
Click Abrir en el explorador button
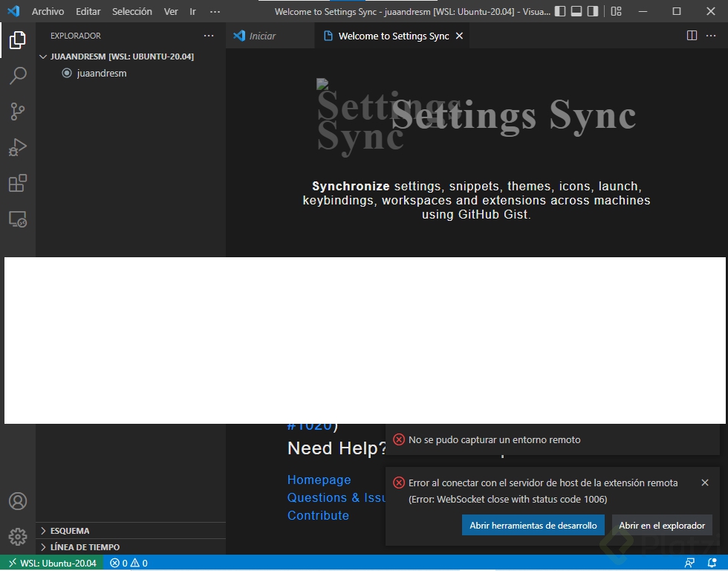click(662, 525)
